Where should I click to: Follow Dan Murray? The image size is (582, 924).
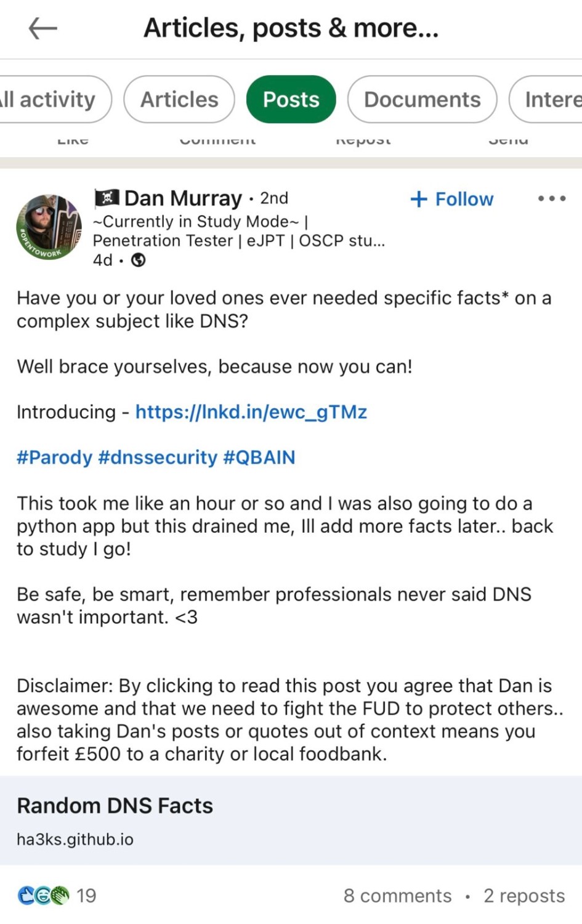coord(452,199)
